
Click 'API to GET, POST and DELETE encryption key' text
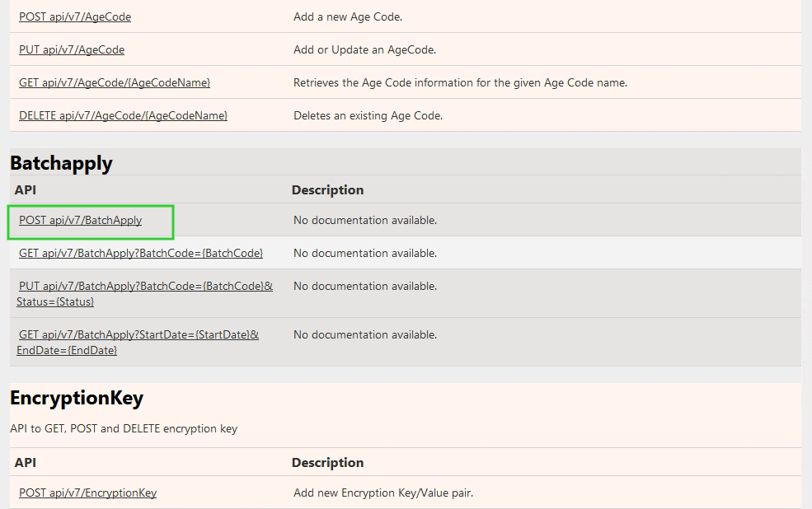tap(124, 429)
